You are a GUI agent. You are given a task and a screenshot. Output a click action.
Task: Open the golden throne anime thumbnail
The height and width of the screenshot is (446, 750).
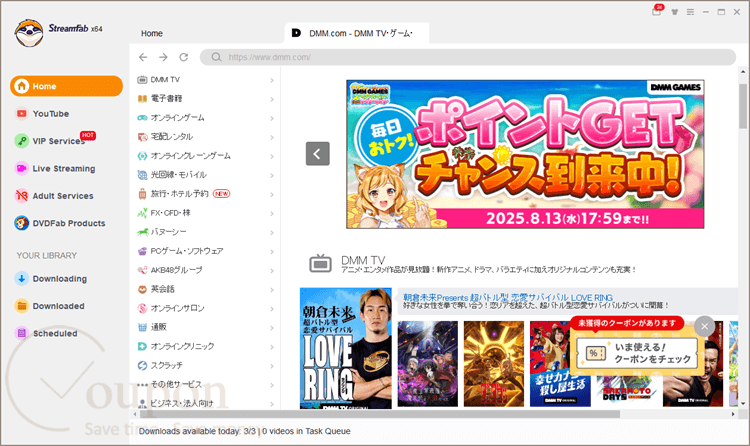click(494, 364)
